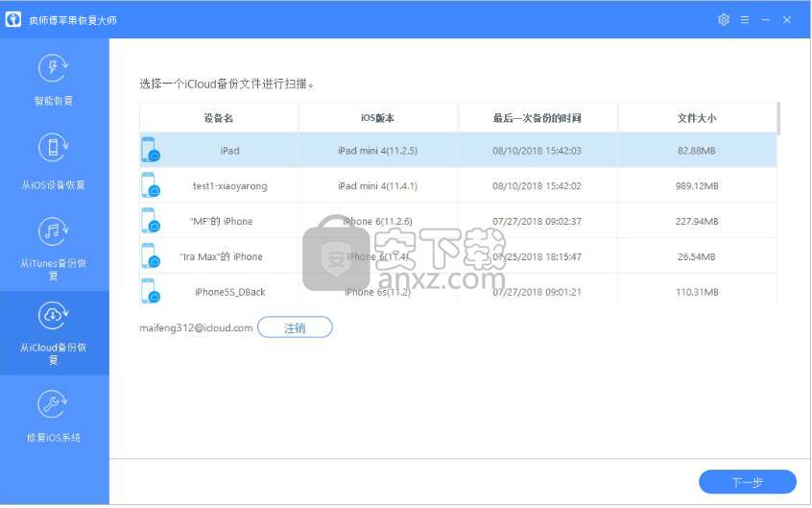Viewport: 812px width, 508px height.
Task: Click backup time 08/10/2018 15:42:02
Action: click(x=537, y=186)
